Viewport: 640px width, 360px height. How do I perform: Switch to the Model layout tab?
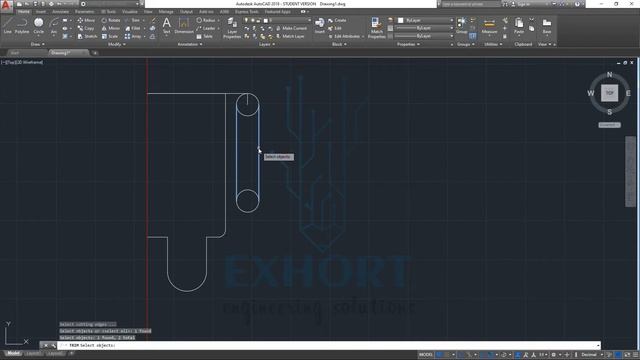coord(13,353)
